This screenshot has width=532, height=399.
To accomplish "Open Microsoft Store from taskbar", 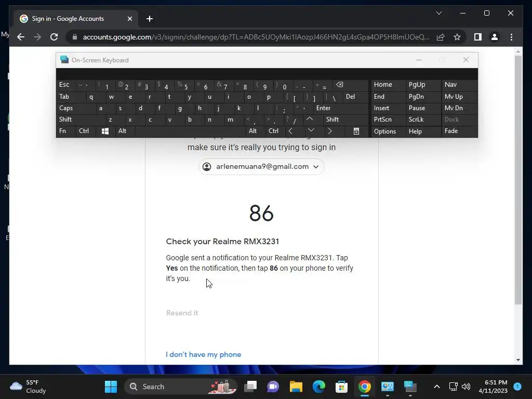I will coord(341,387).
